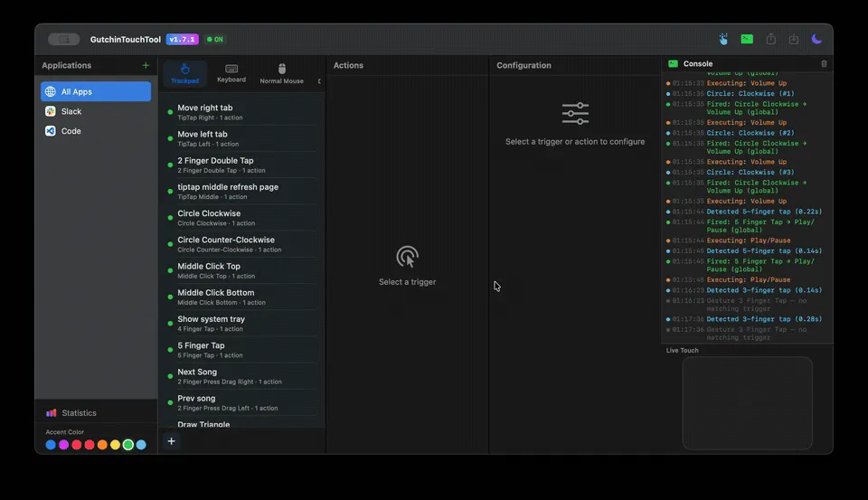This screenshot has width=868, height=500.
Task: Select the 5 Finger Tap trigger
Action: [242, 350]
